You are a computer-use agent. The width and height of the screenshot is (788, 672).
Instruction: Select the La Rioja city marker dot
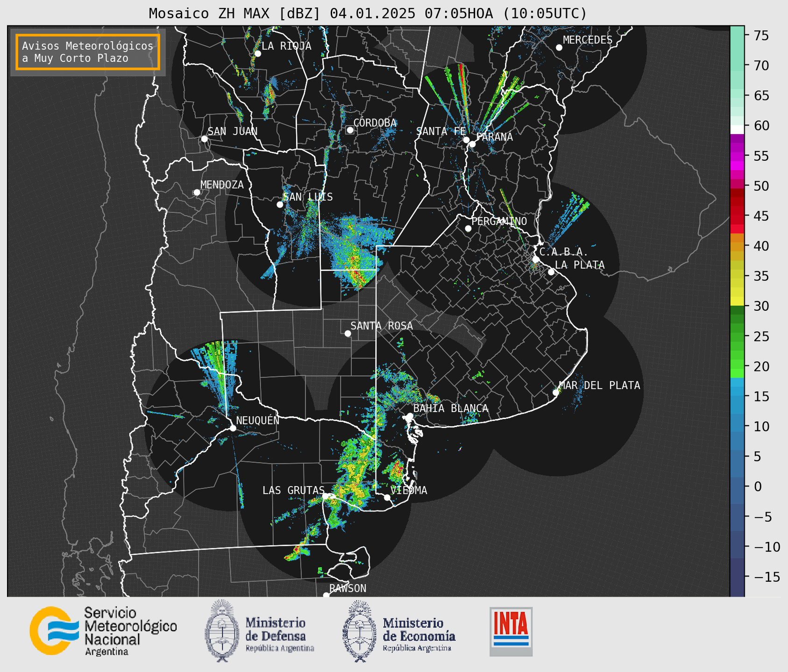(x=257, y=54)
